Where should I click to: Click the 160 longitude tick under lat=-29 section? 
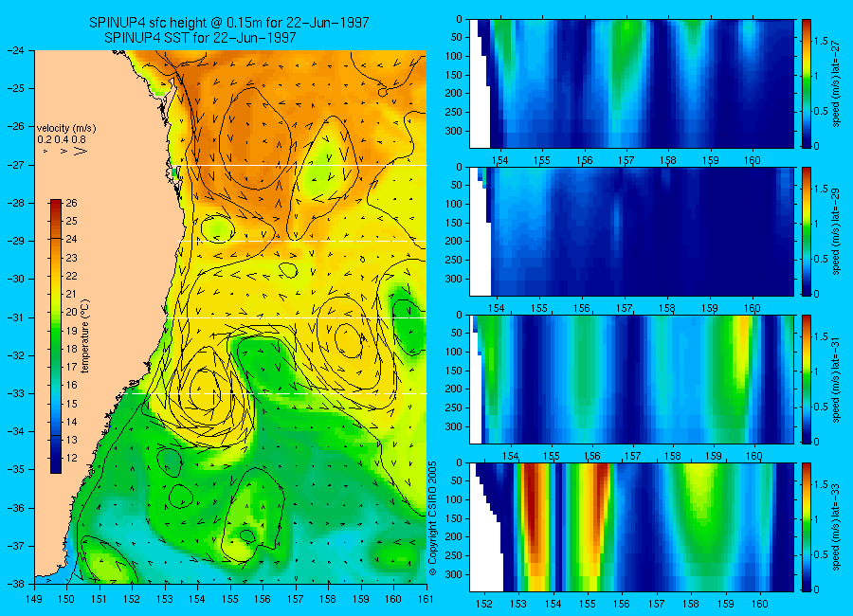(753, 309)
